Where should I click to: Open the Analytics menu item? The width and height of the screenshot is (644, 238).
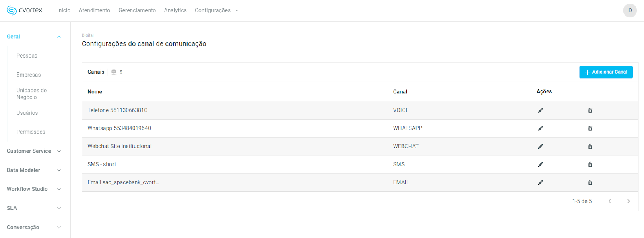175,10
